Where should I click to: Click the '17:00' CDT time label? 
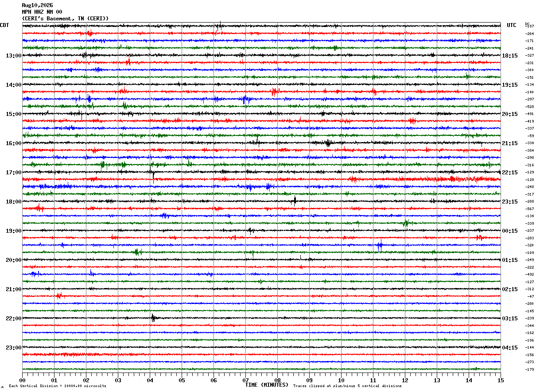tap(14, 173)
